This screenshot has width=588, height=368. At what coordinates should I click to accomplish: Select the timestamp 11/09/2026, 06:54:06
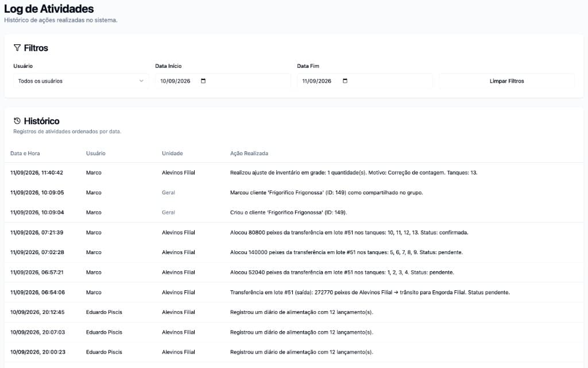(37, 292)
